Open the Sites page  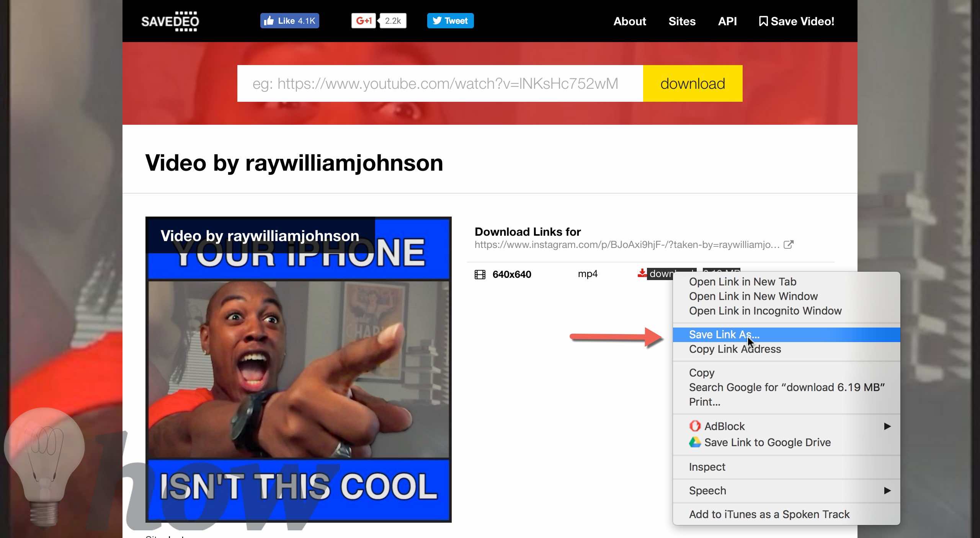pos(682,21)
